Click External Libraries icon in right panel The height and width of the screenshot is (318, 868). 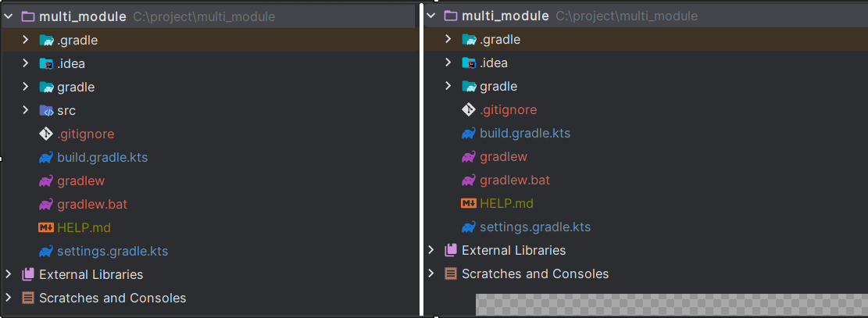coord(451,250)
